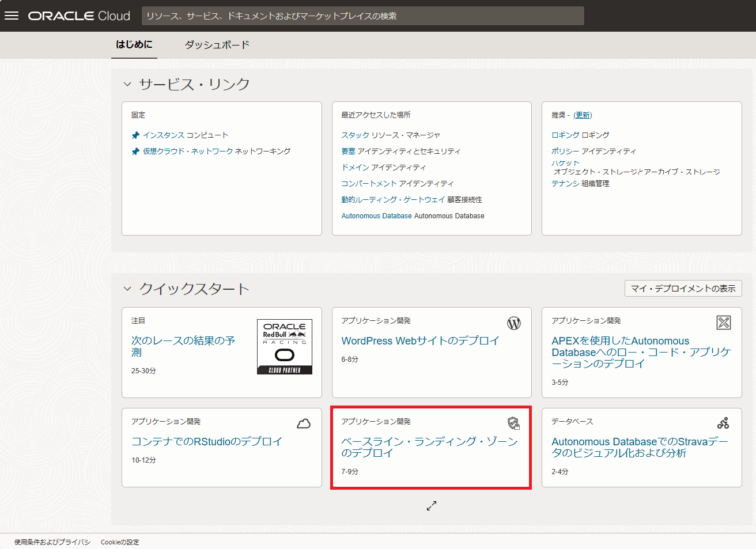Click the 3-5分 duration text
This screenshot has width=756, height=549.
(560, 383)
